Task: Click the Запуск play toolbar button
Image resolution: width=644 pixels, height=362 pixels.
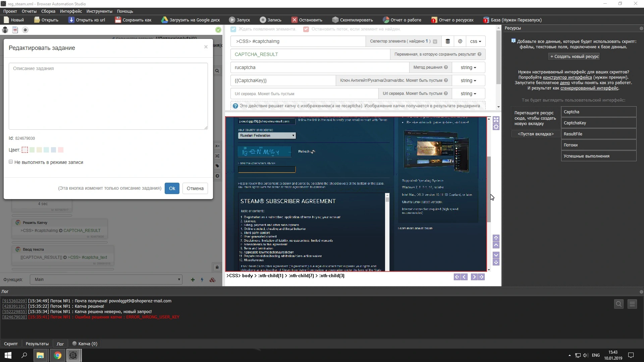Action: click(x=239, y=20)
